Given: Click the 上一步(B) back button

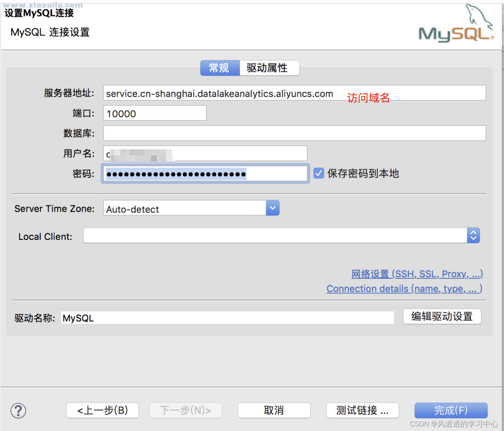Looking at the screenshot, I should pyautogui.click(x=102, y=410).
